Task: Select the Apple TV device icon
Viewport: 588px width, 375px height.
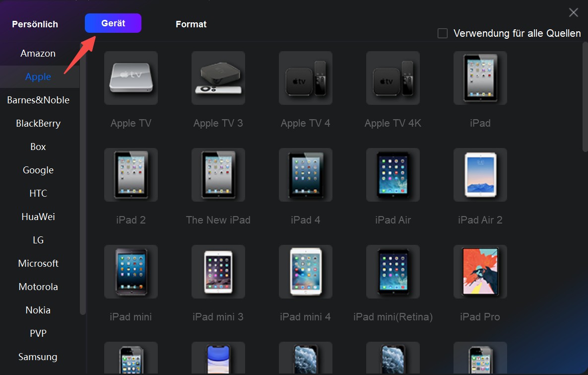Action: pyautogui.click(x=131, y=77)
